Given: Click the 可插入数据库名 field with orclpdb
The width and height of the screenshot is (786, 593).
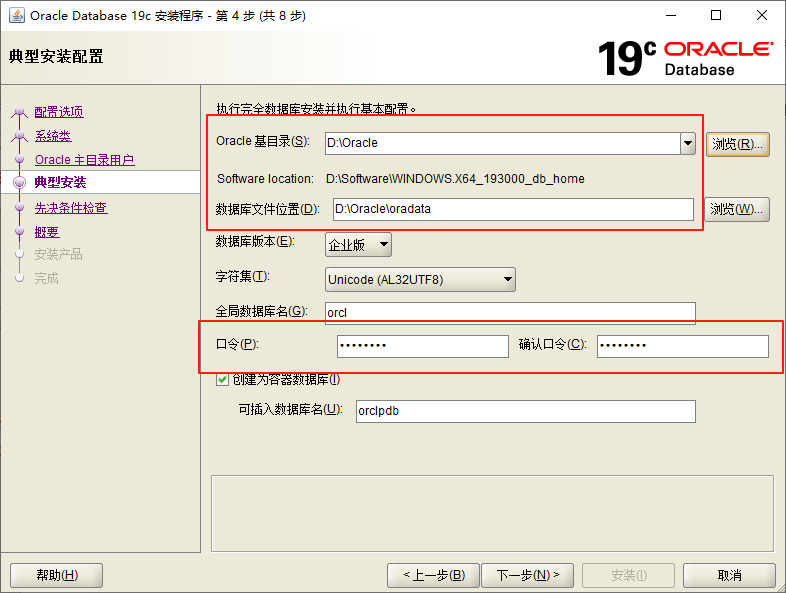Looking at the screenshot, I should pos(525,411).
